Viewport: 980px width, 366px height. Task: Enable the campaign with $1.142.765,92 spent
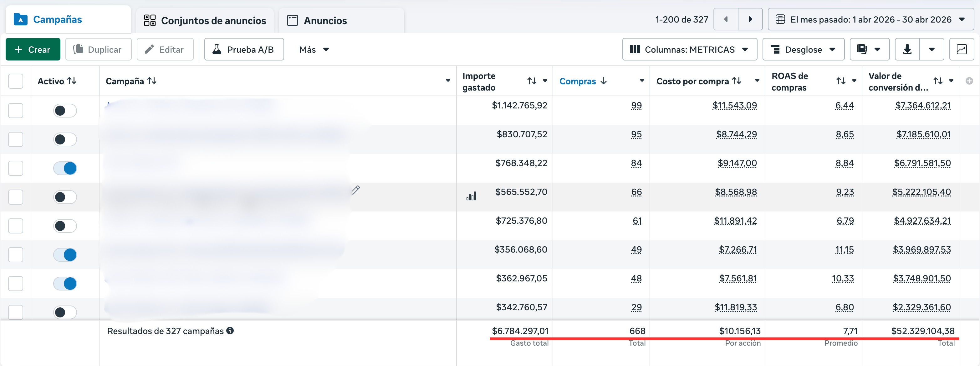[65, 111]
